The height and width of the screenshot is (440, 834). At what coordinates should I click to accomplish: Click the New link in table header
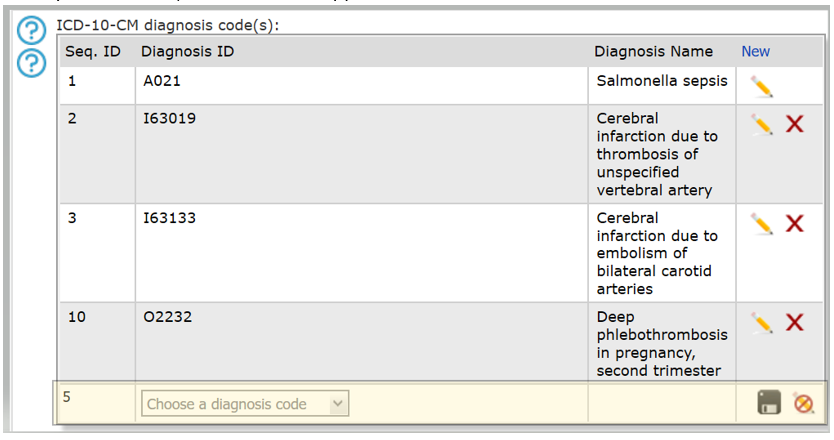click(x=755, y=52)
